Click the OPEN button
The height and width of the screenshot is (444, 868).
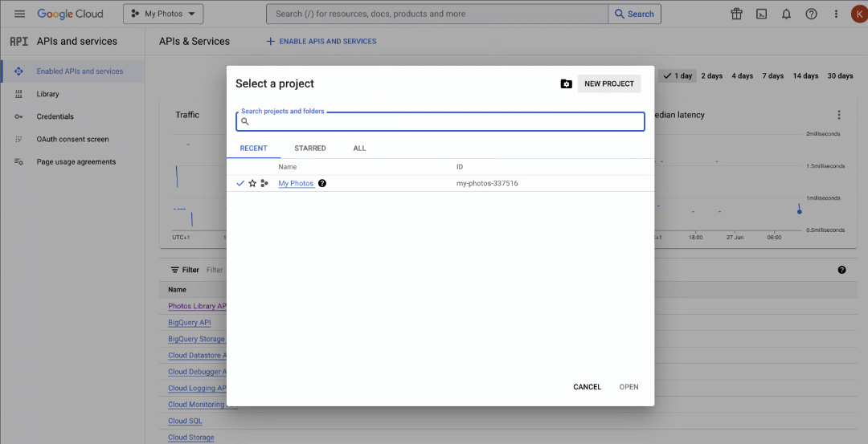point(628,387)
